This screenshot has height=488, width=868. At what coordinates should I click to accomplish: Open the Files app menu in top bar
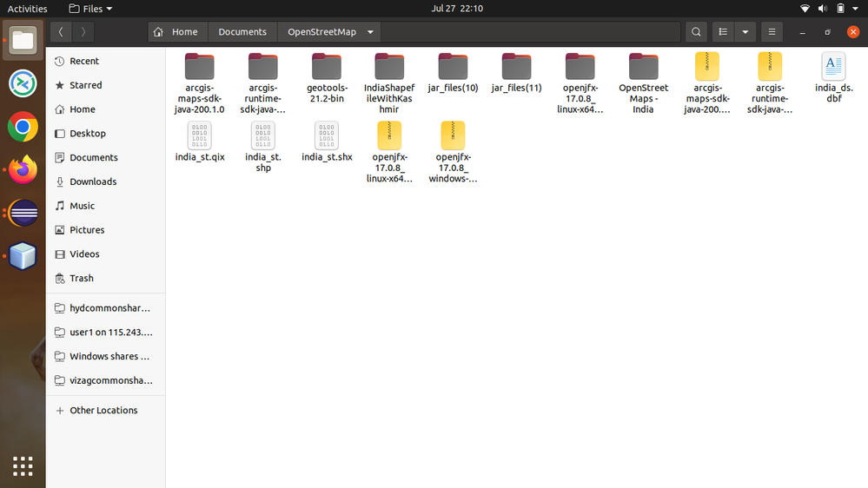click(90, 9)
